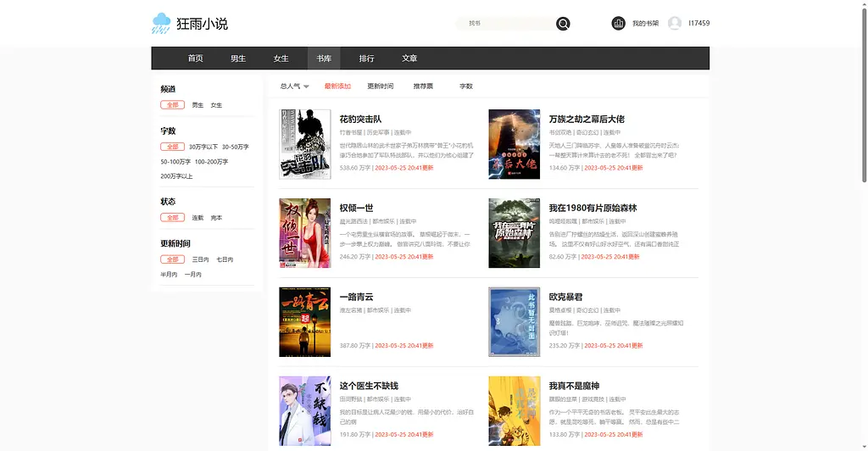Open the 我在1980有片原始森林 cover
Viewport: 868px width, 451px height.
click(x=514, y=233)
